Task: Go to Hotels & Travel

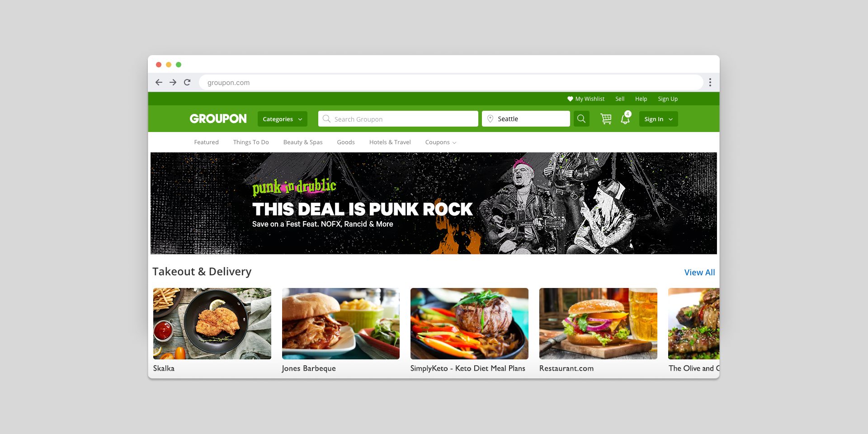Action: click(x=390, y=142)
